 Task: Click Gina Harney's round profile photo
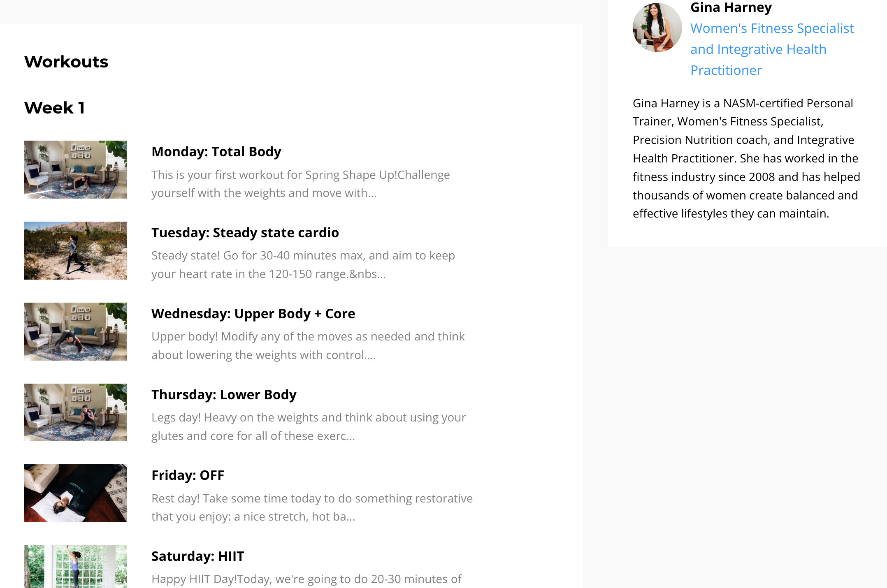(x=657, y=28)
